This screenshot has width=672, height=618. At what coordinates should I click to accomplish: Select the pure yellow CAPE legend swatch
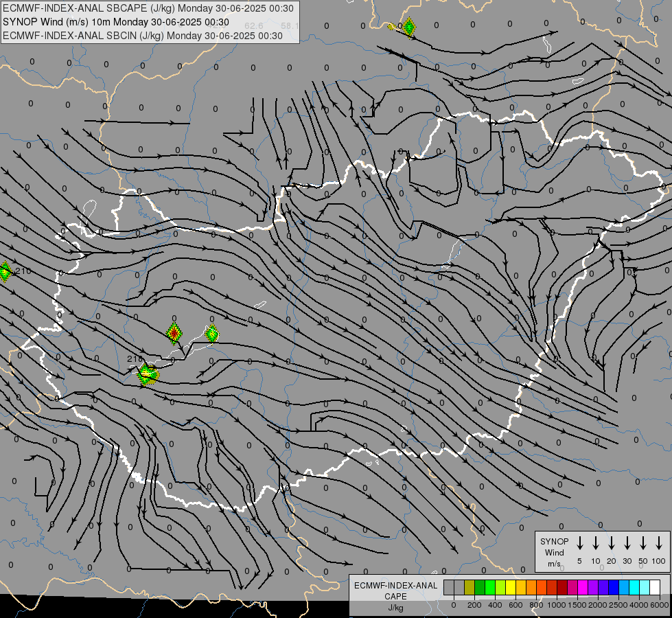[x=511, y=587]
